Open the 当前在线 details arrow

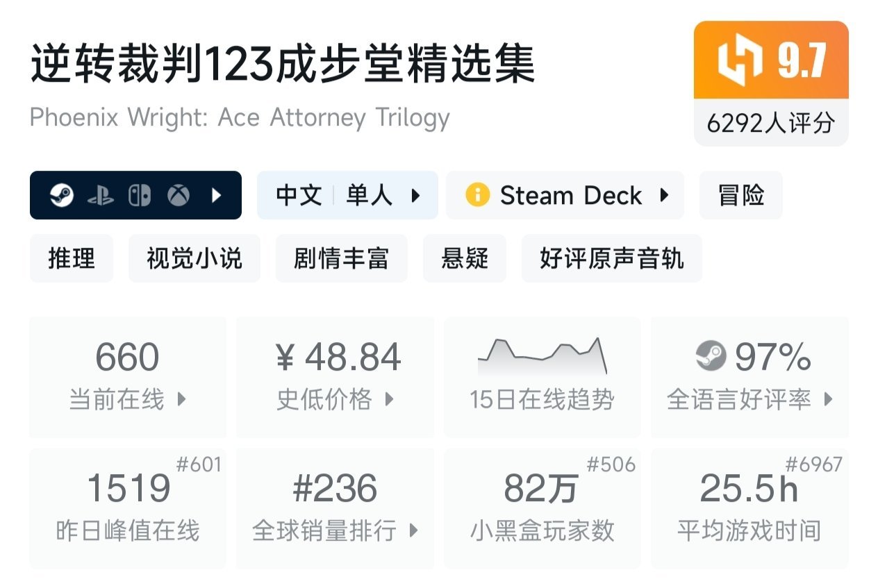[x=181, y=399]
